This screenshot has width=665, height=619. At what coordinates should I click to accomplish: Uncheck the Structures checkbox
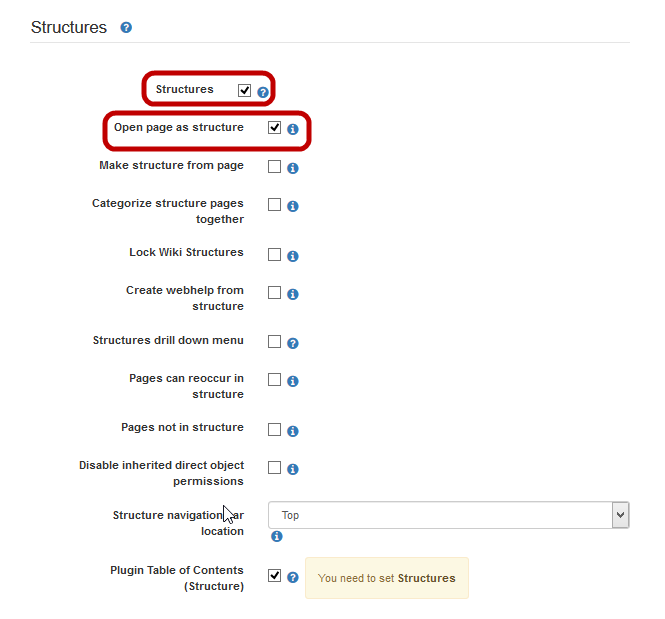[245, 90]
